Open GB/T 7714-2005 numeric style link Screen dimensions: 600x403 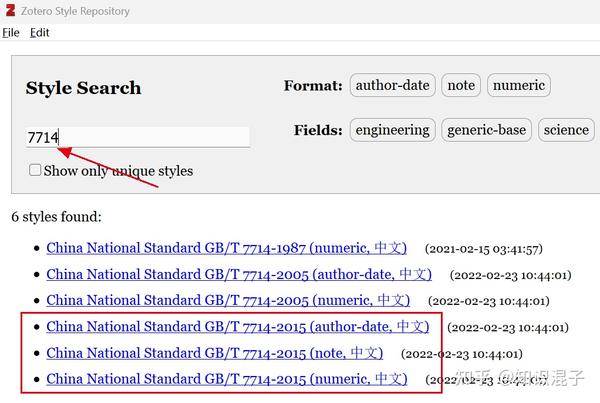(228, 300)
